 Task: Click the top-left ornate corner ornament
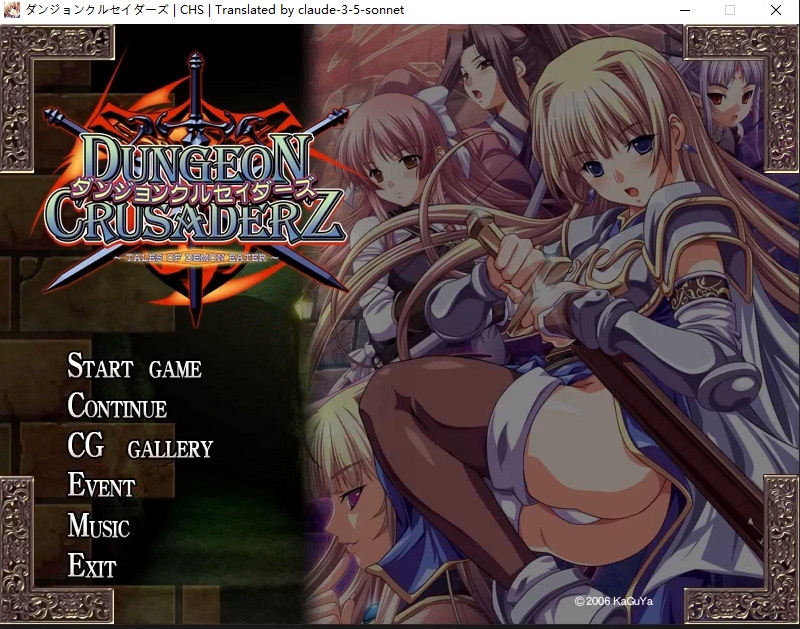(x=55, y=62)
